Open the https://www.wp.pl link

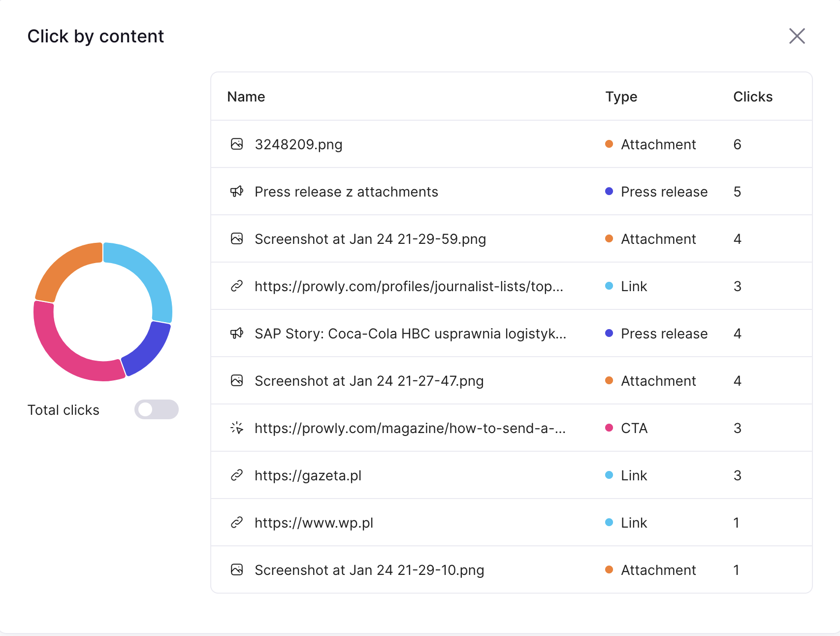pyautogui.click(x=314, y=522)
